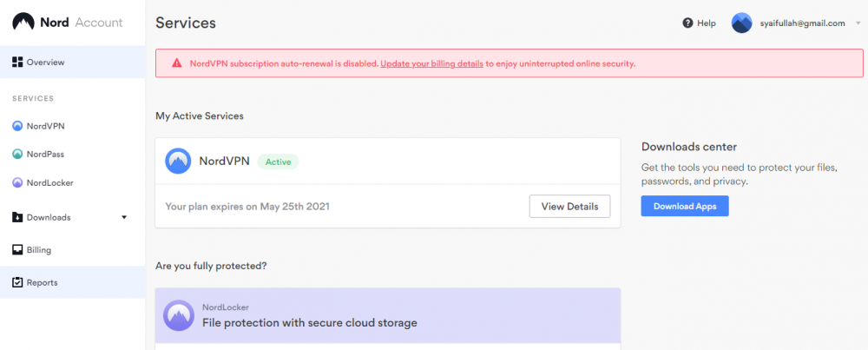Click the Help link in header
The height and width of the screenshot is (350, 868).
(706, 23)
